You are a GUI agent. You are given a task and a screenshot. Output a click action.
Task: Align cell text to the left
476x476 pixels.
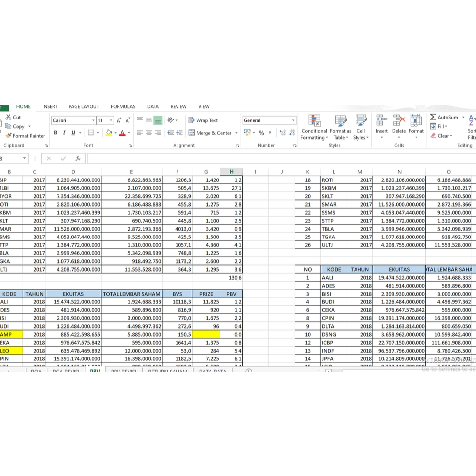[x=140, y=133]
